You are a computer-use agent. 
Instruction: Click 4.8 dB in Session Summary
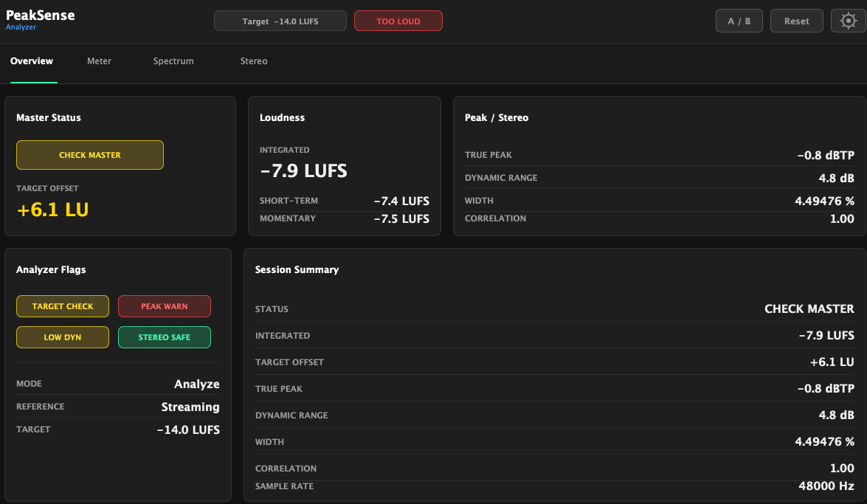pos(836,415)
